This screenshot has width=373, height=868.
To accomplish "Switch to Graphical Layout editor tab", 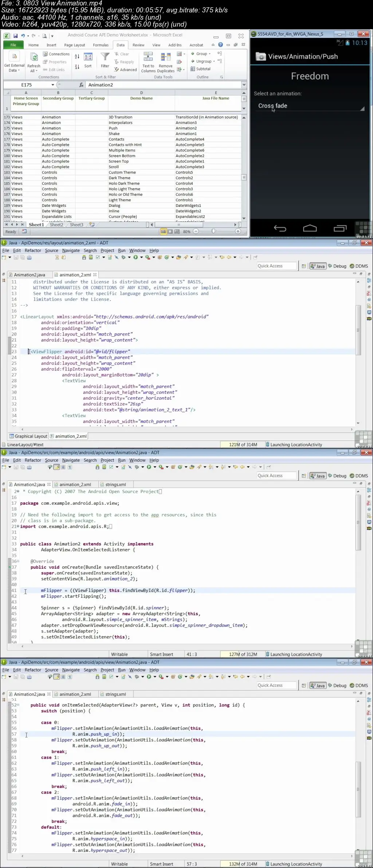I will [x=28, y=436].
